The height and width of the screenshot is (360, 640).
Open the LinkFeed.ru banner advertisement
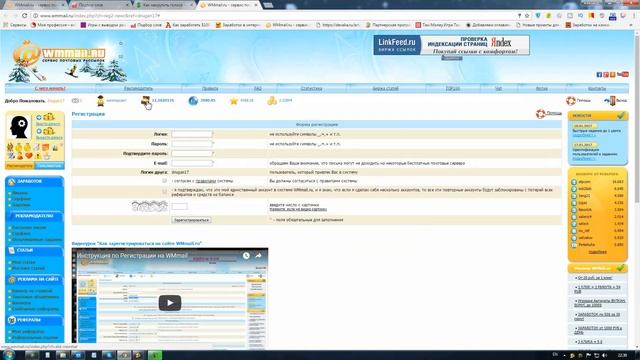[x=451, y=45]
